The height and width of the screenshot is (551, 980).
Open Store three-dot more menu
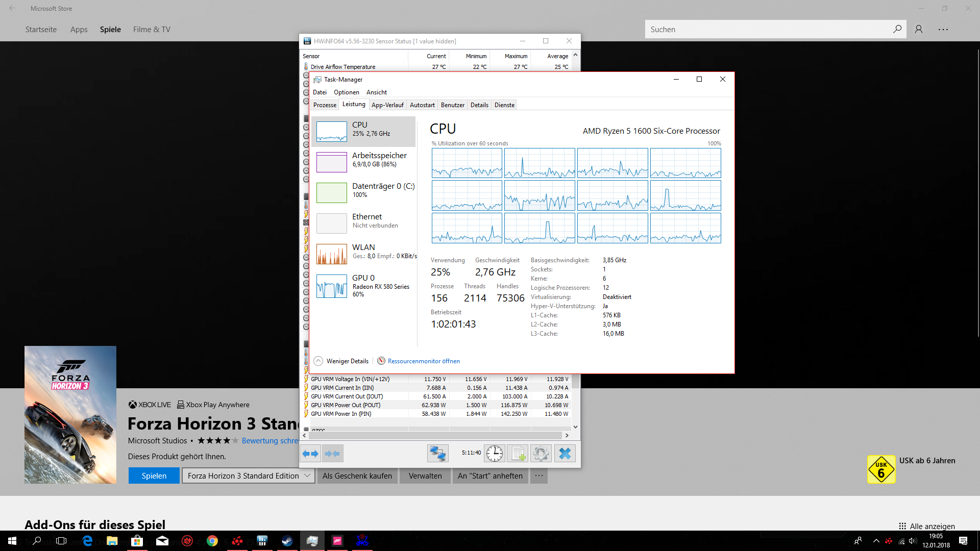point(943,29)
